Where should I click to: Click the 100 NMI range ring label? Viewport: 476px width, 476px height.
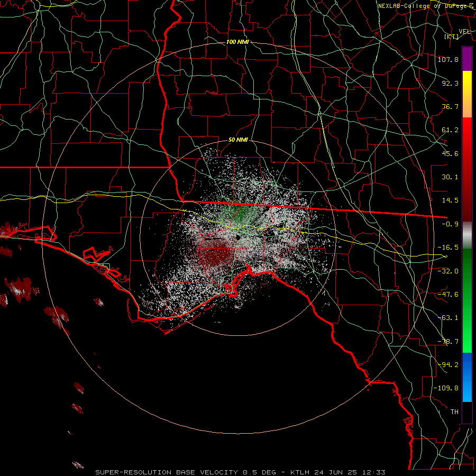[237, 42]
